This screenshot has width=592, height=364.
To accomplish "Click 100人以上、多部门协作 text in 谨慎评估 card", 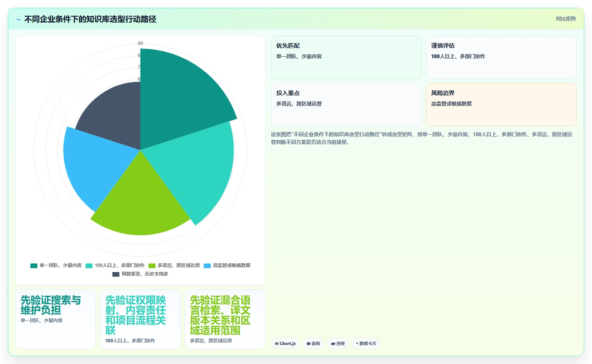I will click(458, 56).
